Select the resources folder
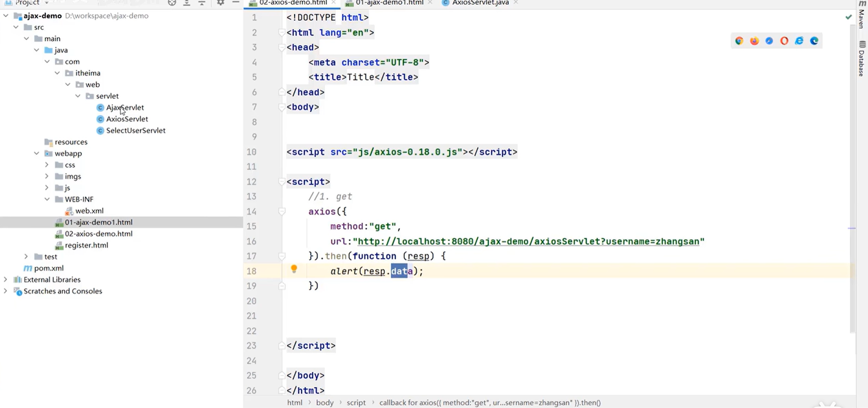The image size is (868, 408). coord(71,142)
